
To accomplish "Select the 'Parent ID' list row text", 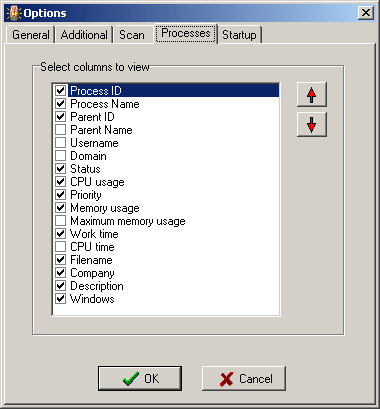I will point(92,117).
